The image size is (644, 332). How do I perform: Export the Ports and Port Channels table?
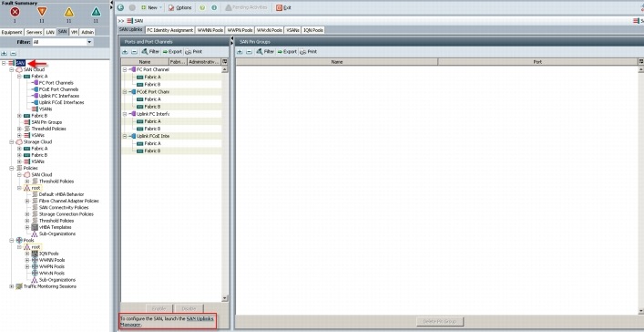click(172, 52)
